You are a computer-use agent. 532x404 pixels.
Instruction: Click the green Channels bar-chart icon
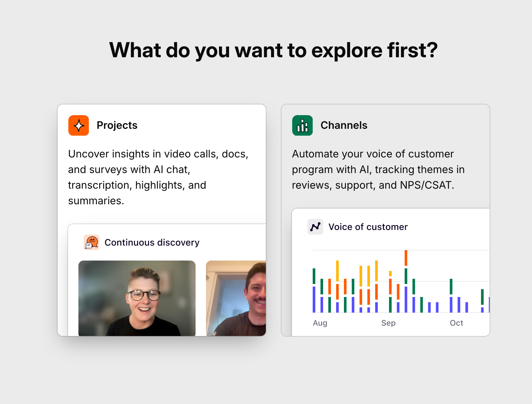(x=302, y=125)
